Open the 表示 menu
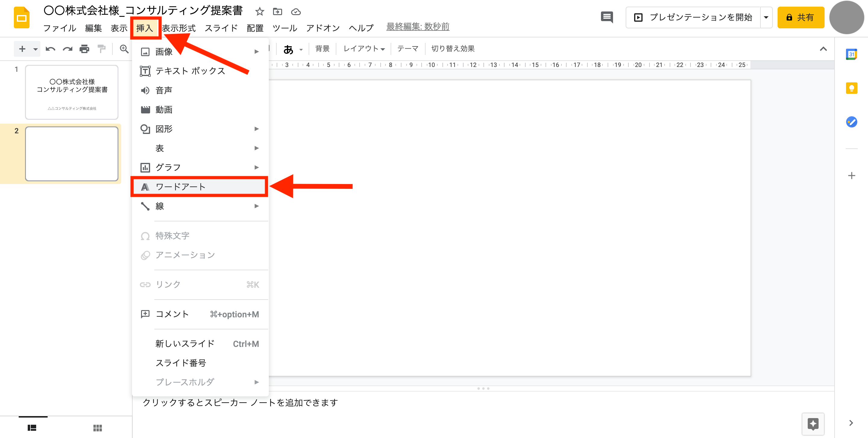The height and width of the screenshot is (438, 868). 119,28
